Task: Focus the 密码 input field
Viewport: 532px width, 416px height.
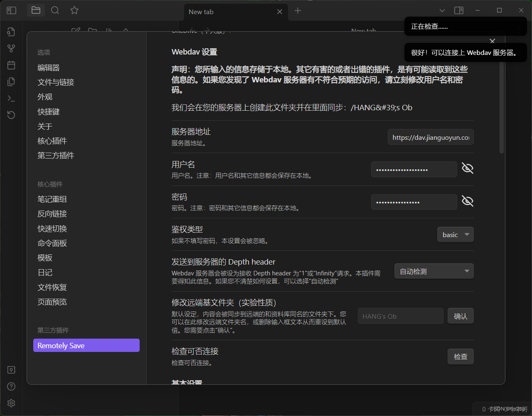Action: (x=414, y=202)
